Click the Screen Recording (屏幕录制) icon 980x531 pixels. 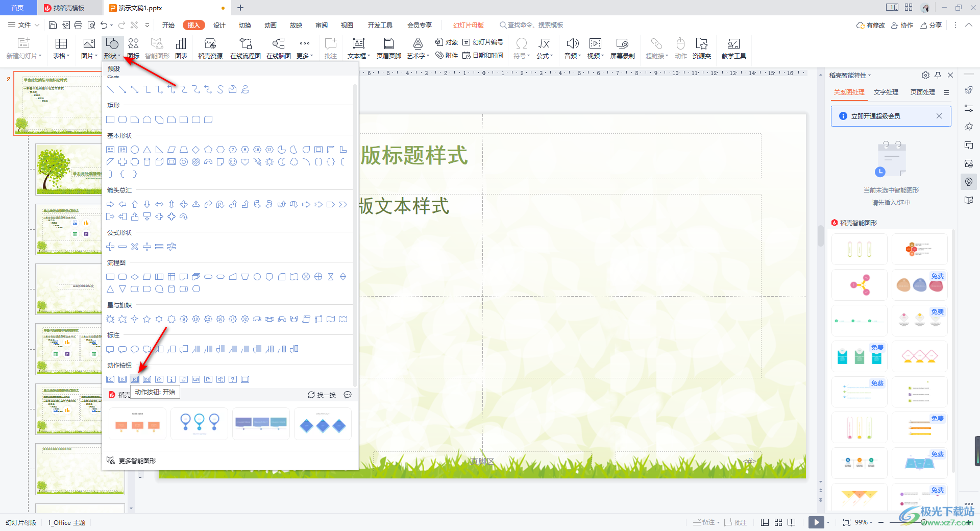pyautogui.click(x=622, y=49)
